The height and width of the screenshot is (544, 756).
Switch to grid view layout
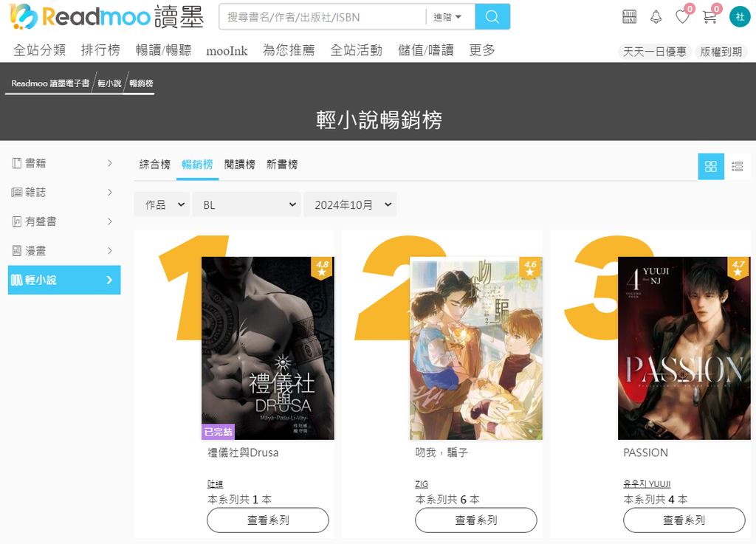[x=711, y=167]
